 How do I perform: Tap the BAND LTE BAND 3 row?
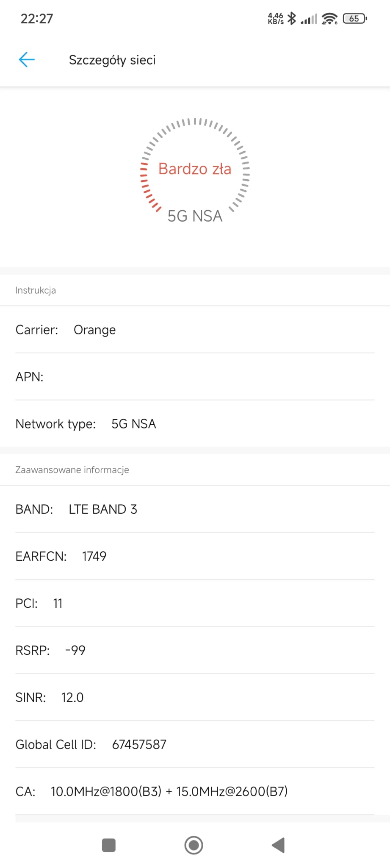pos(195,509)
